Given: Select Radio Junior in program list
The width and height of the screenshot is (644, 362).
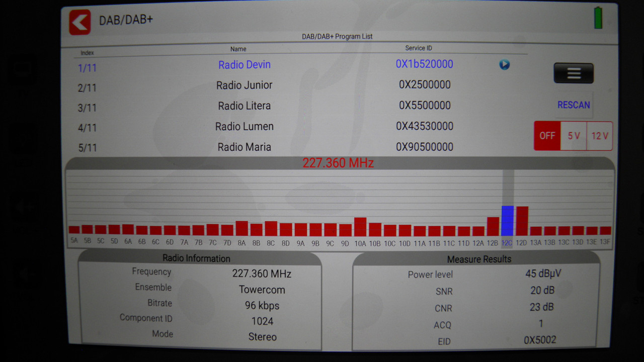Looking at the screenshot, I should coord(245,85).
